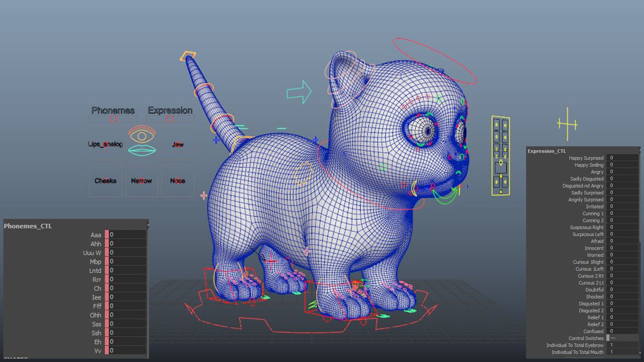Image resolution: width=644 pixels, height=362 pixels.
Task: Select the red halo ring above head
Action: (435, 61)
